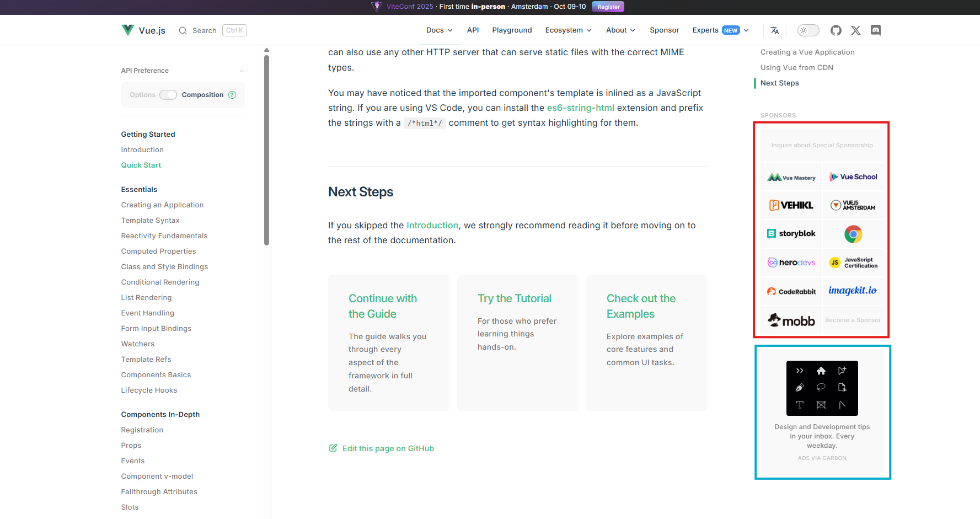Toggle Options/Composition API switch
This screenshot has height=519, width=980.
coord(168,95)
